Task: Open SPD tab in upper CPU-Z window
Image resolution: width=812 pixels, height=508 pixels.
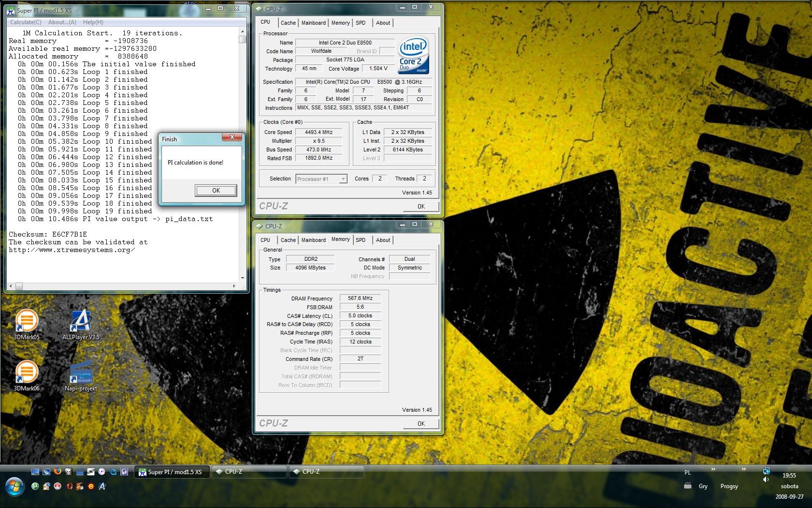Action: [x=361, y=23]
